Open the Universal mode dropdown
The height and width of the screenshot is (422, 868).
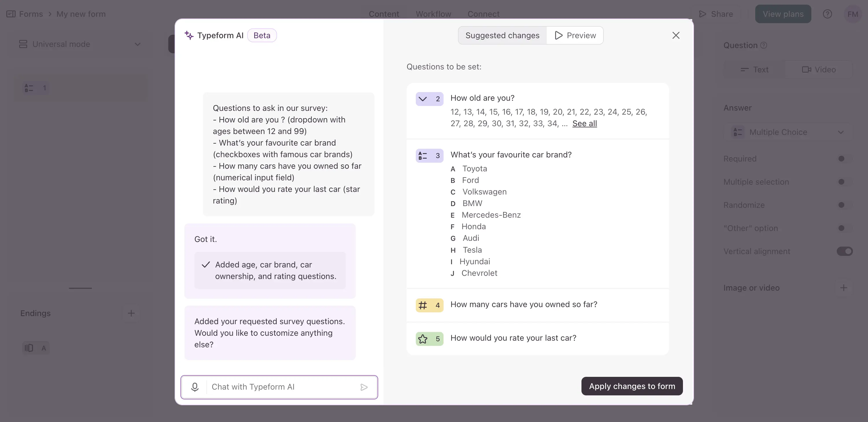coord(137,44)
